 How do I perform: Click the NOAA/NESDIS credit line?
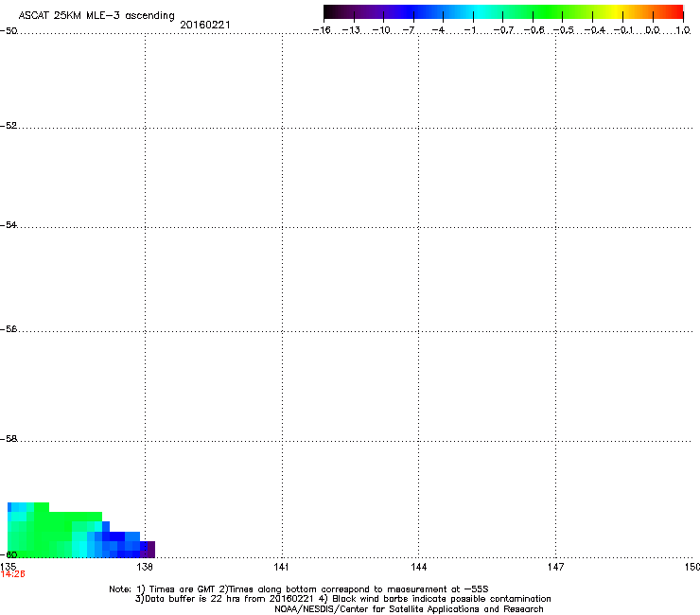(x=409, y=608)
